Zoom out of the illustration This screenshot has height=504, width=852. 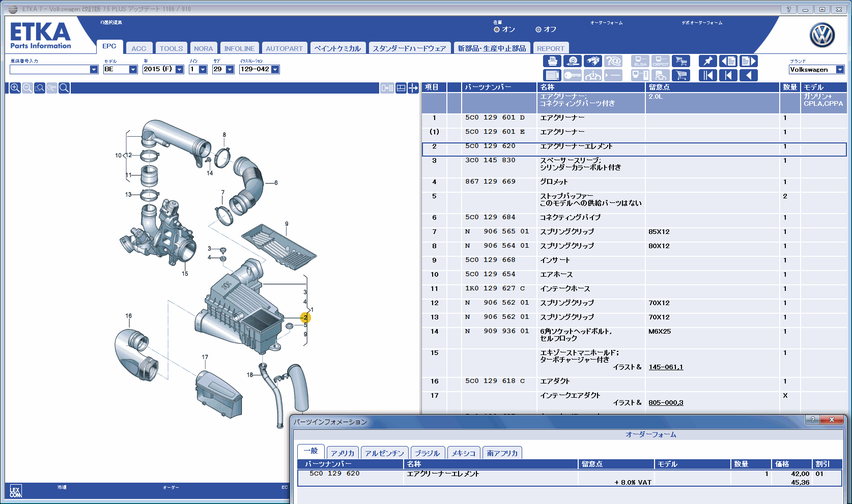pyautogui.click(x=27, y=88)
